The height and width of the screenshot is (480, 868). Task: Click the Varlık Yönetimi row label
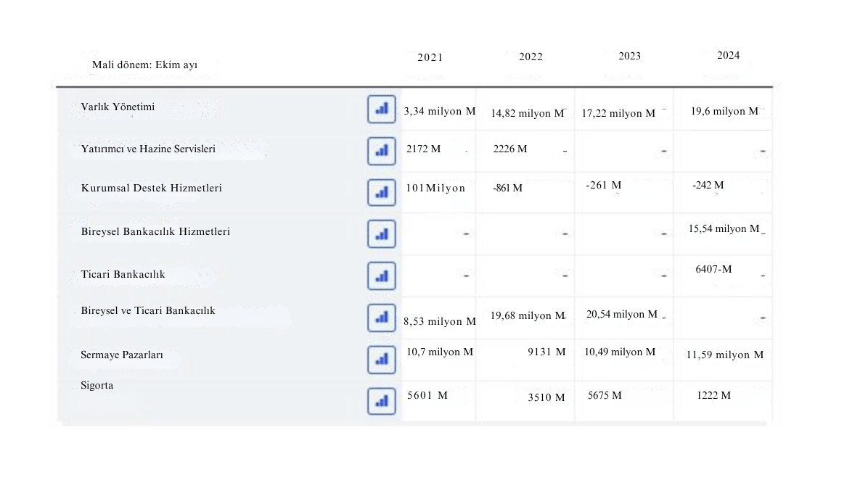point(118,107)
